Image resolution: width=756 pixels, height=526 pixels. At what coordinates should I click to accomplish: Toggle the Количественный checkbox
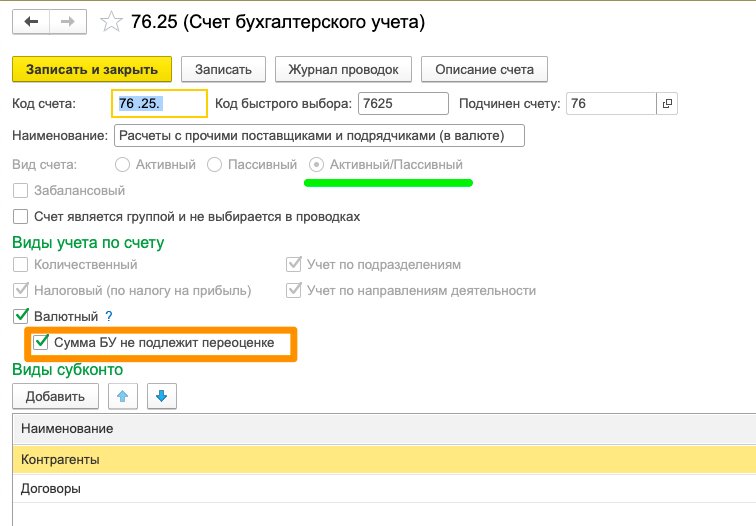coord(20,265)
